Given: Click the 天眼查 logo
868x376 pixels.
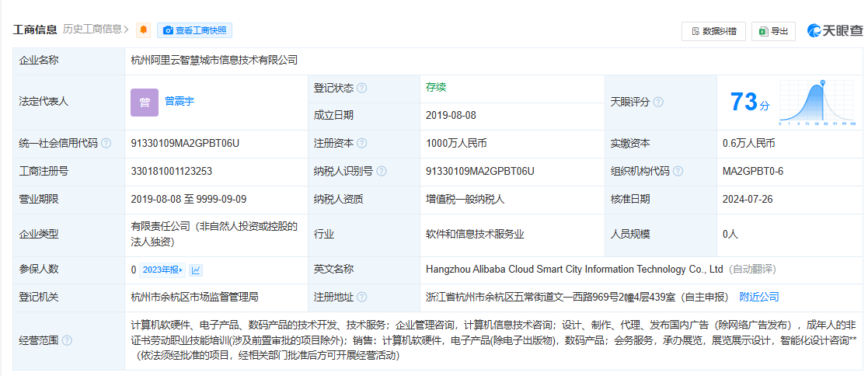Looking at the screenshot, I should pos(835,31).
